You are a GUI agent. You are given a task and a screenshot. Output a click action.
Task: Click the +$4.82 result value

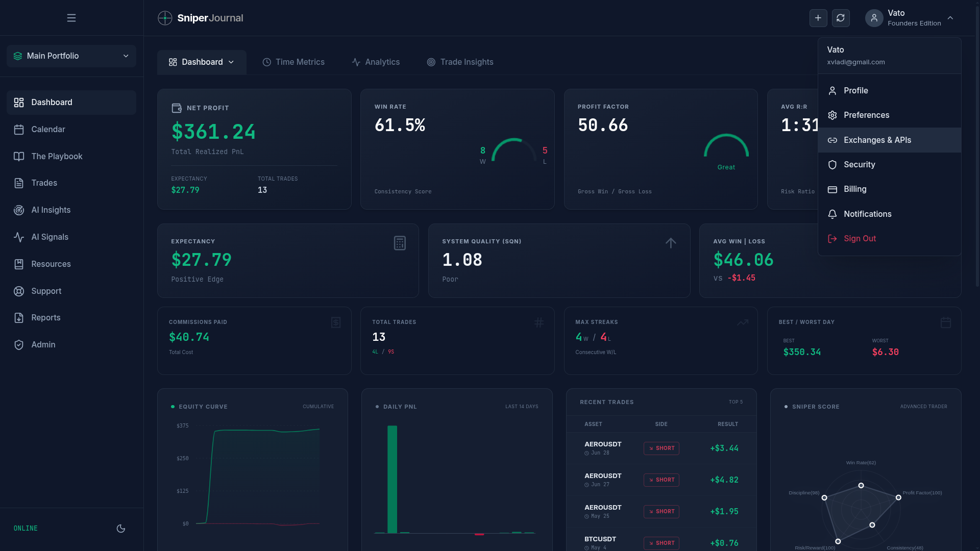724,480
